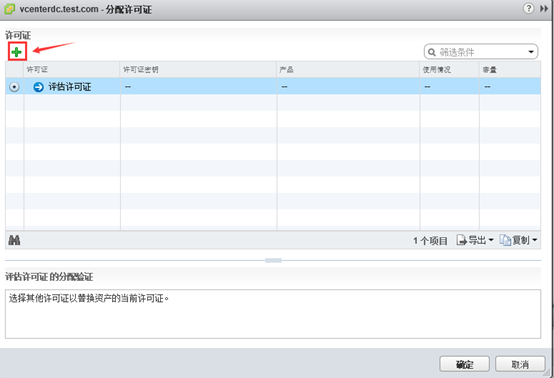
Task: Select the 评估许可证 radio button
Action: click(x=14, y=87)
